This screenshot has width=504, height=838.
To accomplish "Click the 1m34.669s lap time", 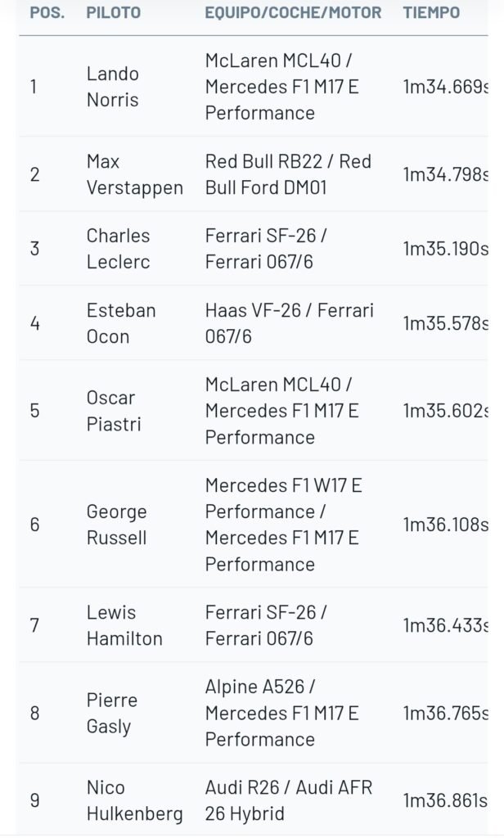I will coord(445,87).
